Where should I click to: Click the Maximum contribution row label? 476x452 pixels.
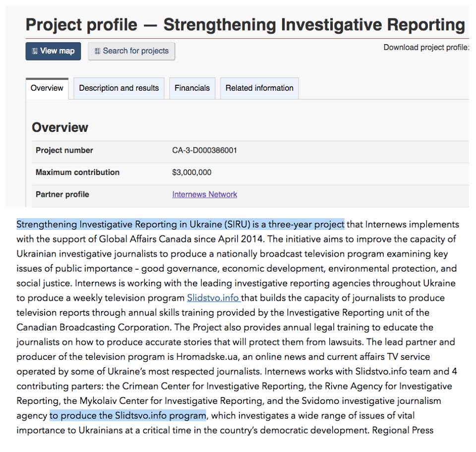[x=77, y=172]
